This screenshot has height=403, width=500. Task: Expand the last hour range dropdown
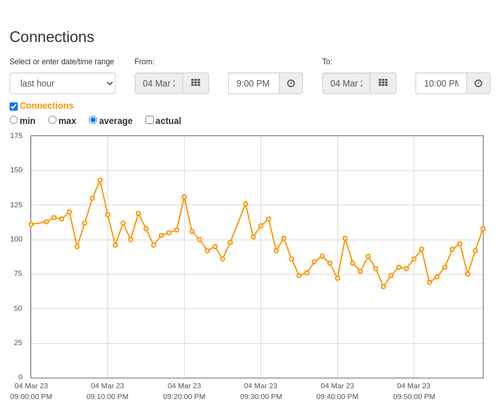[x=63, y=83]
